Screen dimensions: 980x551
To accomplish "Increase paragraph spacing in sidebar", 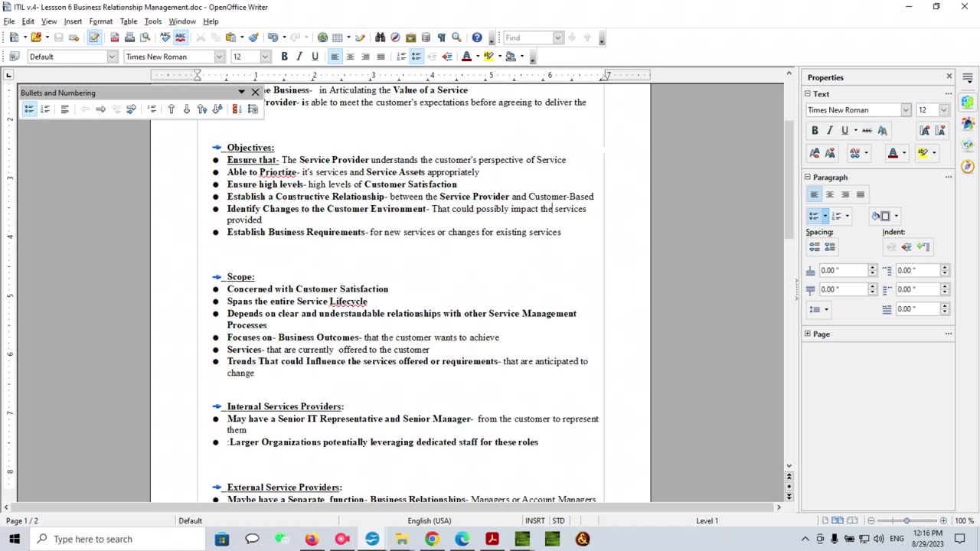I will 815,246.
